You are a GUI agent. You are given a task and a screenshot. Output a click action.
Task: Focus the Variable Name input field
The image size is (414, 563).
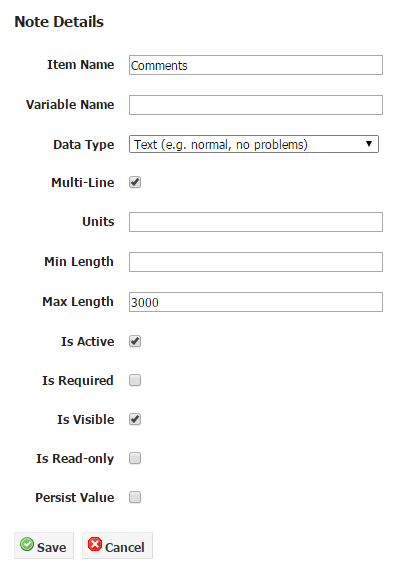[x=256, y=105]
